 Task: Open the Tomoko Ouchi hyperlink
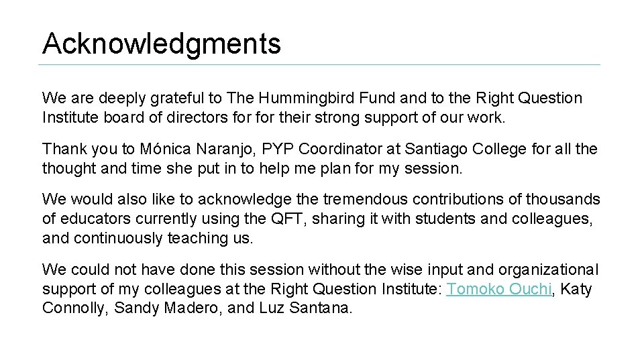(x=498, y=289)
